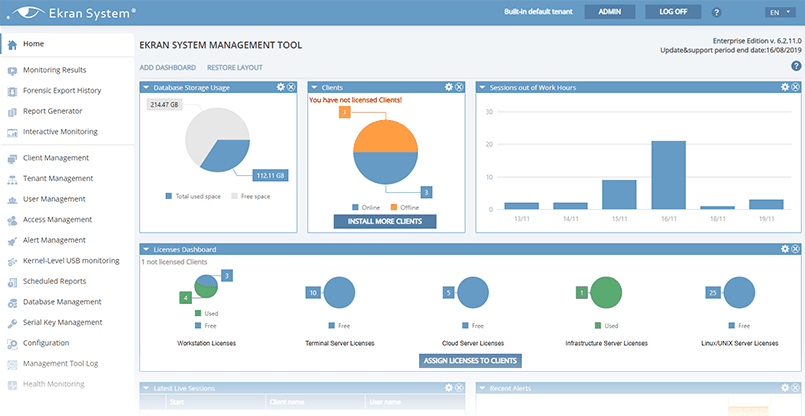Click the Health Monitoring icon
This screenshot has width=805, height=416.
(13, 385)
